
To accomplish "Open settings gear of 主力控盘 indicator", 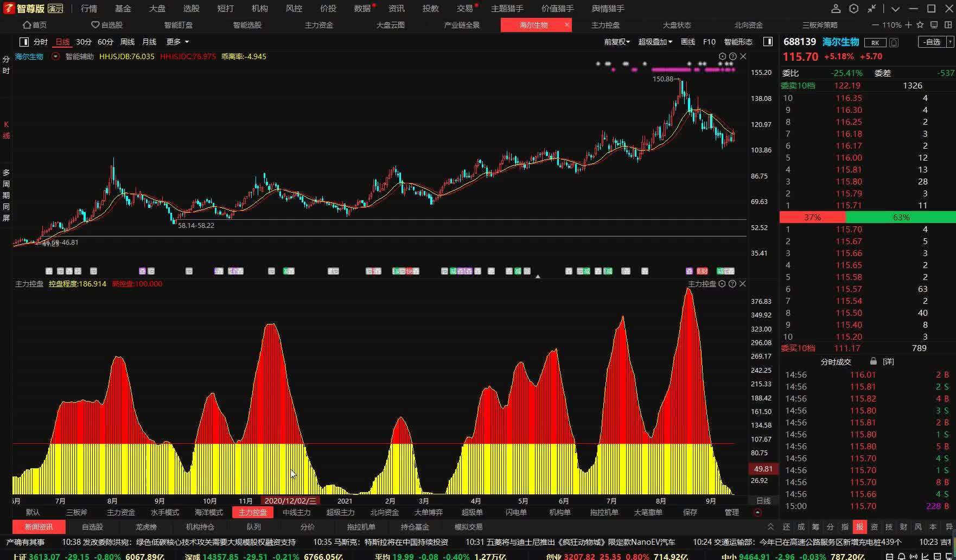I will (722, 284).
